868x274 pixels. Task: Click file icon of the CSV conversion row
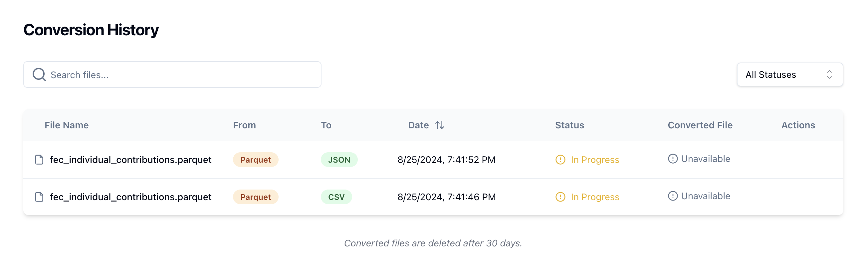[x=39, y=197]
